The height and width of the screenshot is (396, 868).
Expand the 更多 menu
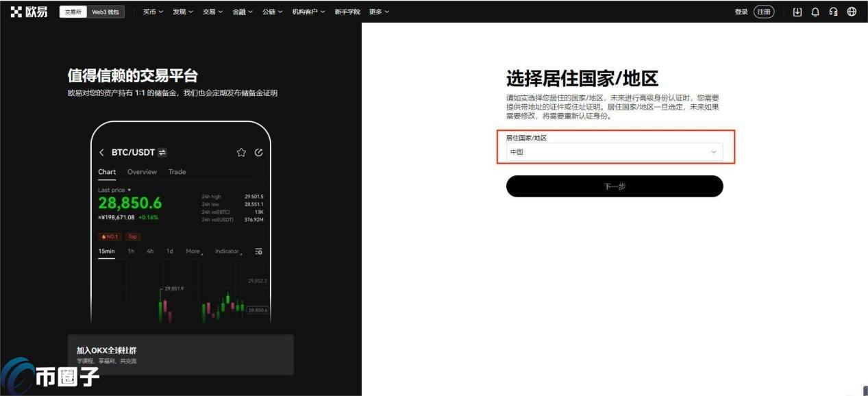point(380,12)
